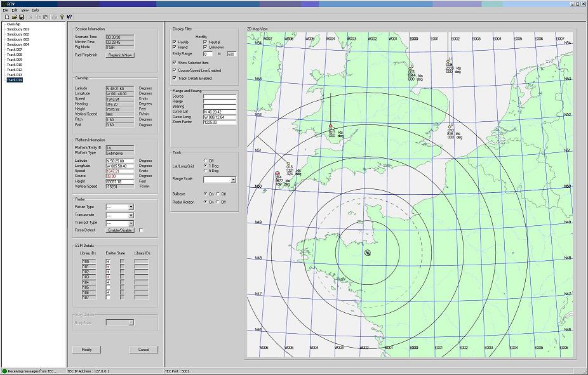Select Track 014 in the tree
The width and height of the screenshot is (588, 375).
tap(15, 80)
